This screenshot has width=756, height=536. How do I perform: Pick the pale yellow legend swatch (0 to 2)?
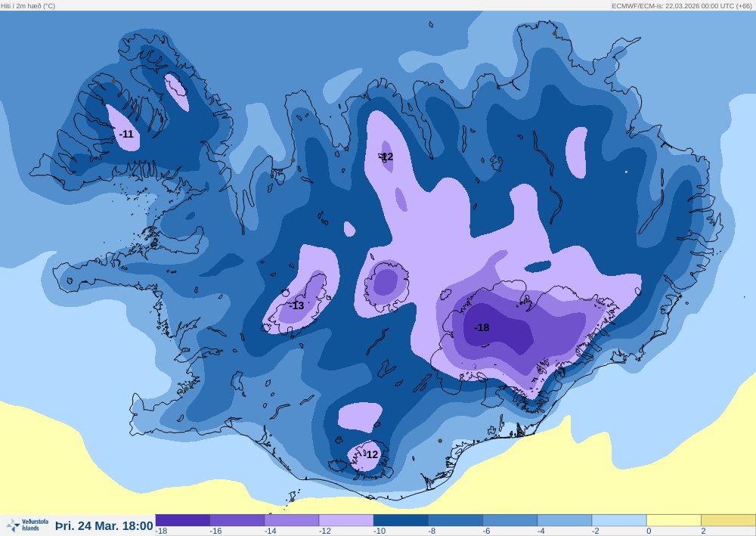[x=674, y=520]
